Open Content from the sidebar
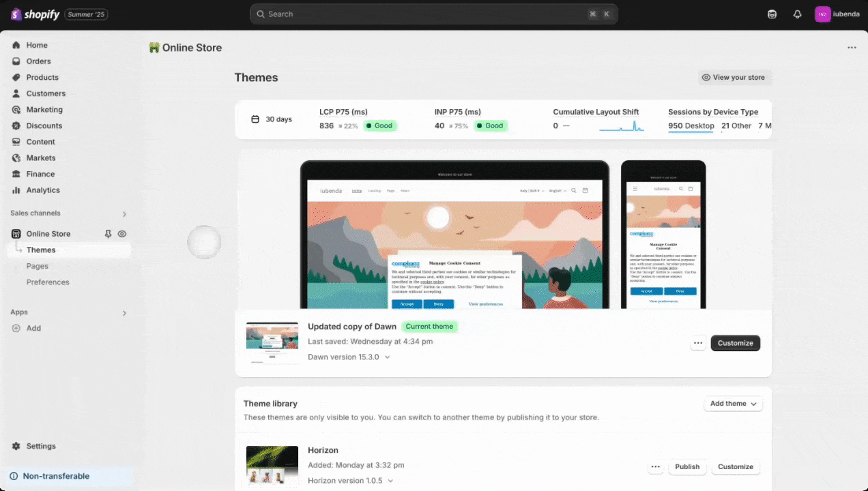This screenshot has height=491, width=868. click(41, 142)
